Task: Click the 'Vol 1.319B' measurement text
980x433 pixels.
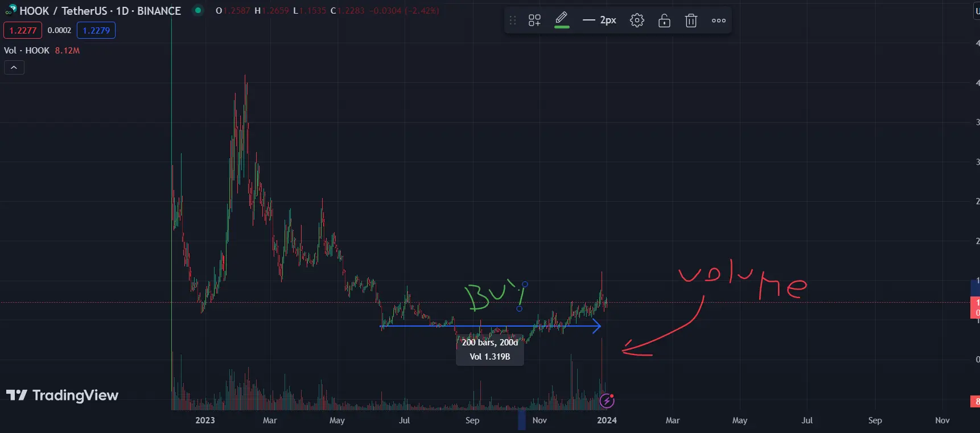Action: pos(490,357)
